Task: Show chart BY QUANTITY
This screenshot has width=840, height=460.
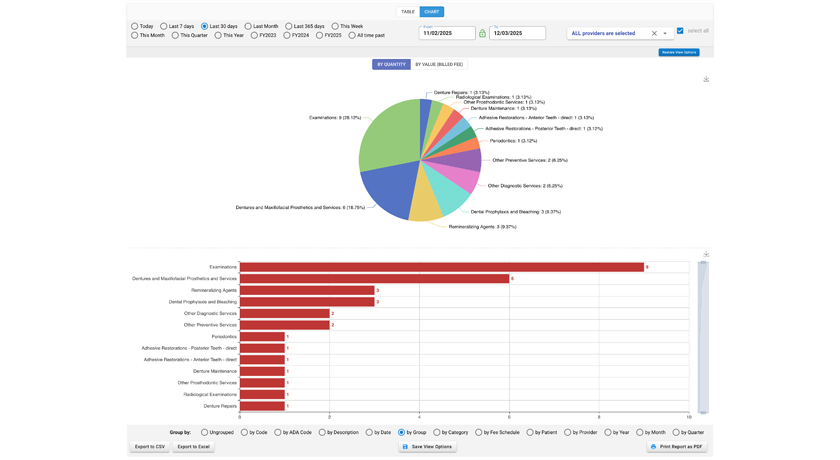Action: 391,64
